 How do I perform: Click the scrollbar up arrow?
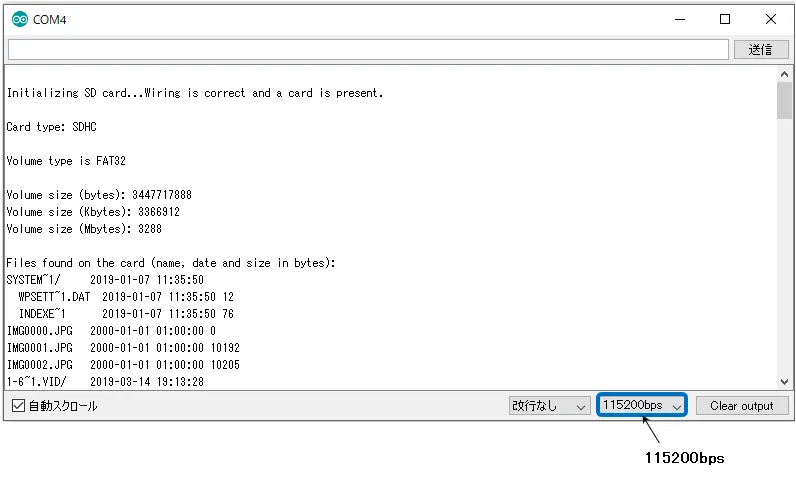[784, 74]
